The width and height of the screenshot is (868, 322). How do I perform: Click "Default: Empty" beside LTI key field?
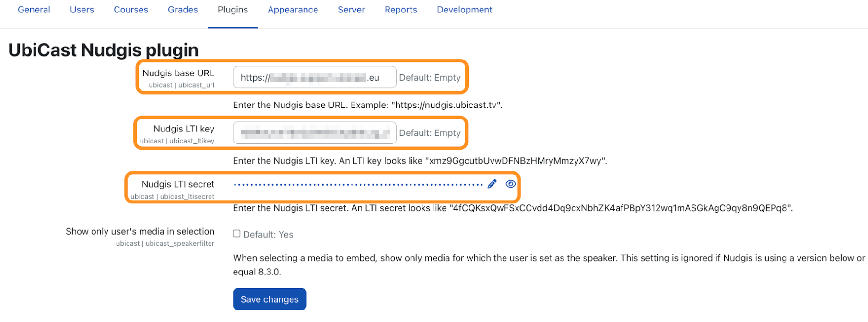tap(430, 133)
